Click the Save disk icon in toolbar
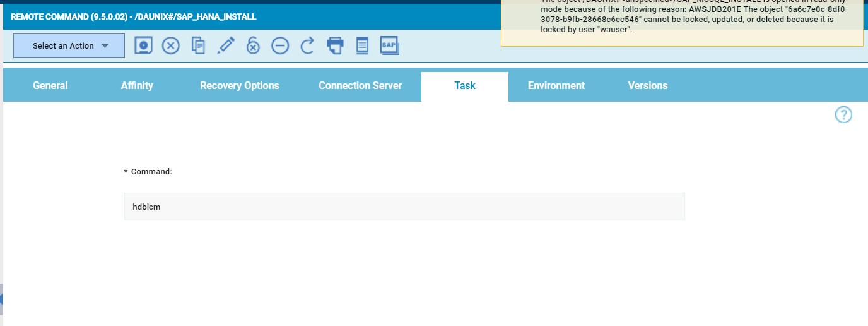Viewport: 868px width, 326px height. [144, 45]
